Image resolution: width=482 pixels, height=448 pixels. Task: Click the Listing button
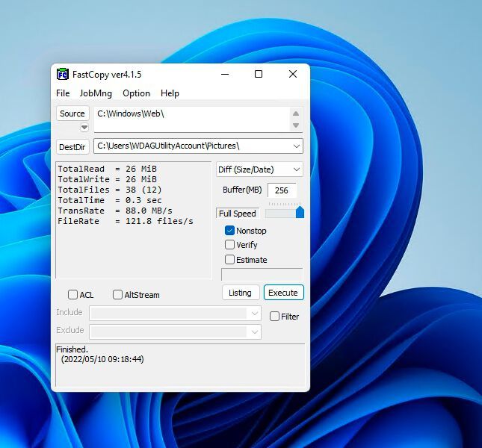pos(241,293)
